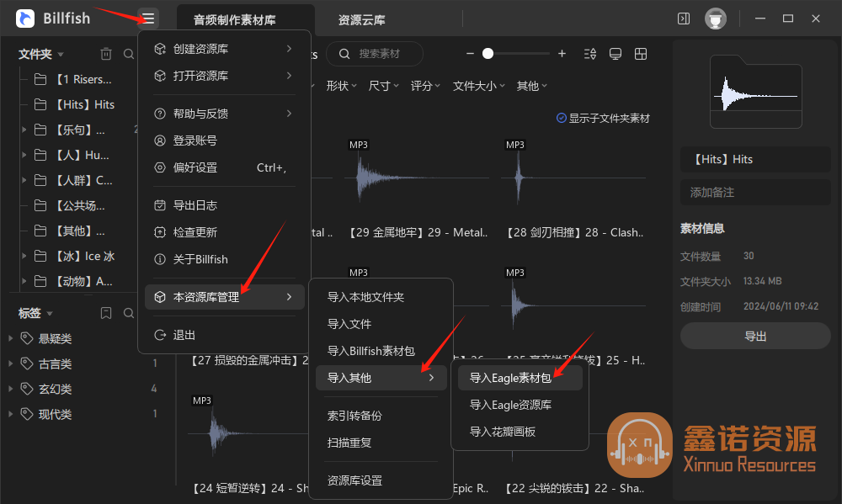Viewport: 842px width, 504px height.
Task: Expand the 【人群】C... folder
Action: [24, 180]
